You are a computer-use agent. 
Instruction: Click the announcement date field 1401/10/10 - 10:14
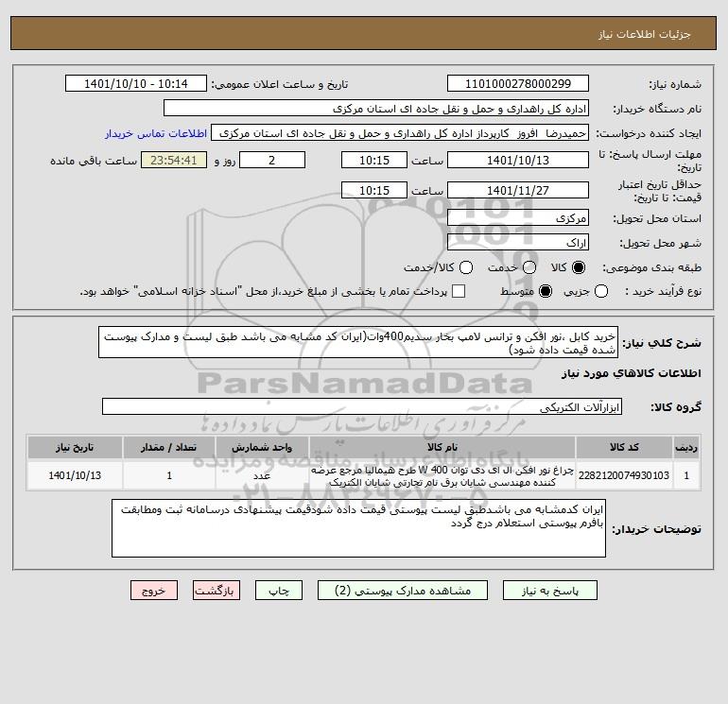click(x=136, y=83)
